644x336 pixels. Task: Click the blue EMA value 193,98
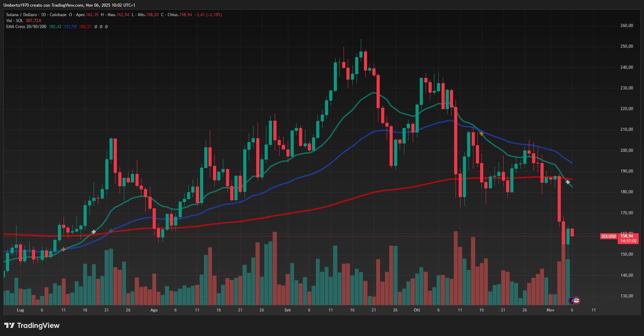70,27
